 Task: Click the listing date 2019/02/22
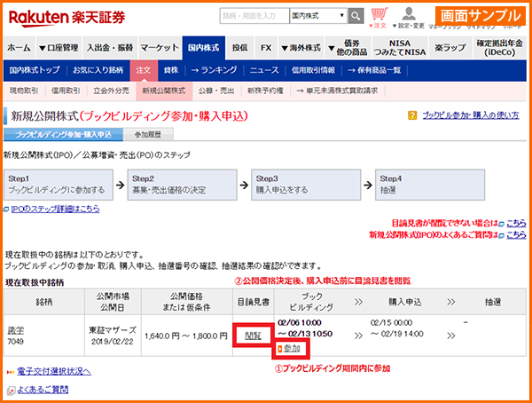pos(113,342)
